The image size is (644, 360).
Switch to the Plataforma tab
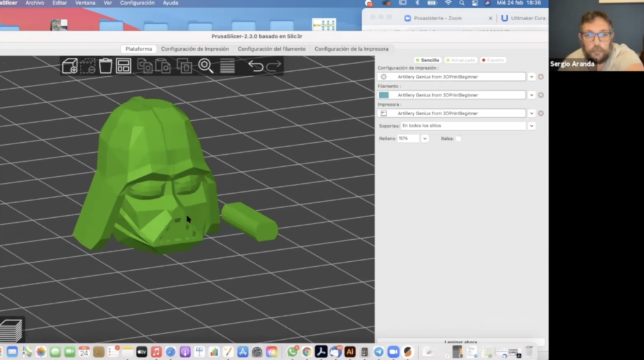(x=138, y=49)
